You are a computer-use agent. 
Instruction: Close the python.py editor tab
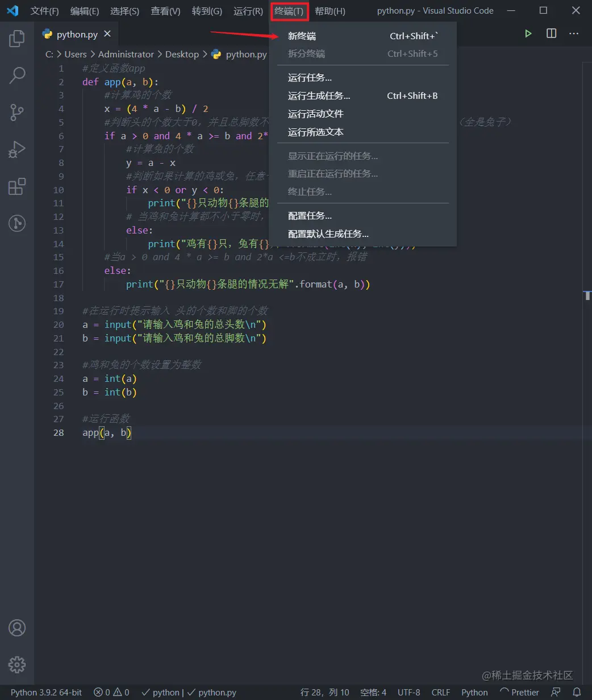point(107,34)
